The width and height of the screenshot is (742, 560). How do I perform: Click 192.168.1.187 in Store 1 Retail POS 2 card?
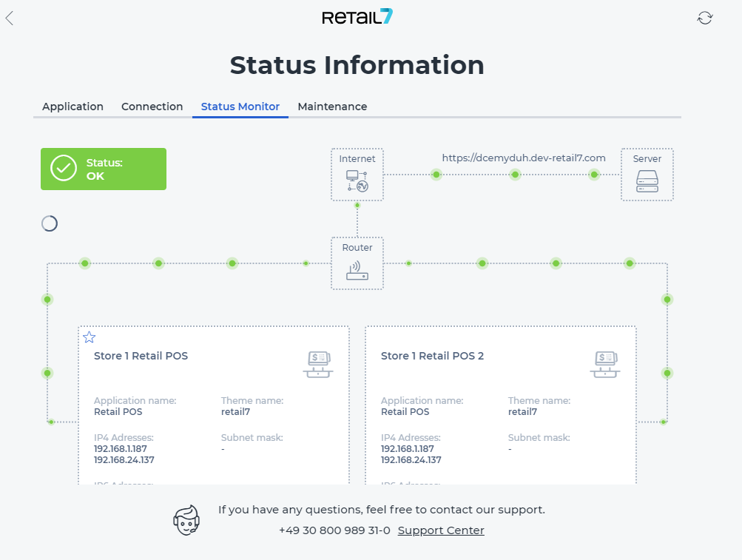pos(408,449)
